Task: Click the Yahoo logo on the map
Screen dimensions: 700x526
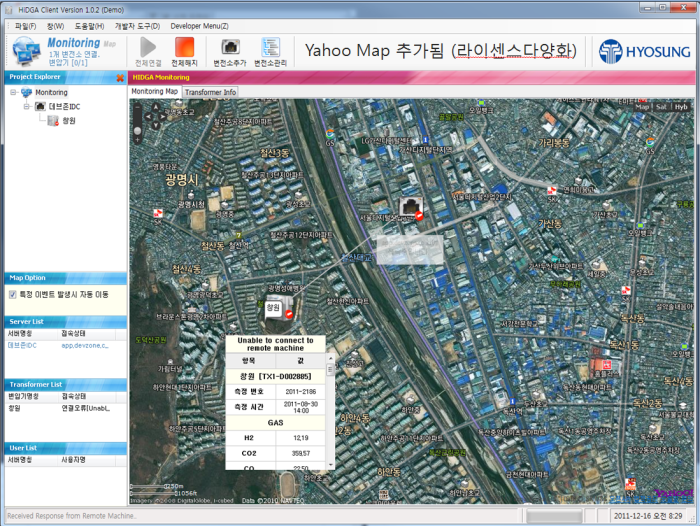Action: coord(673,493)
